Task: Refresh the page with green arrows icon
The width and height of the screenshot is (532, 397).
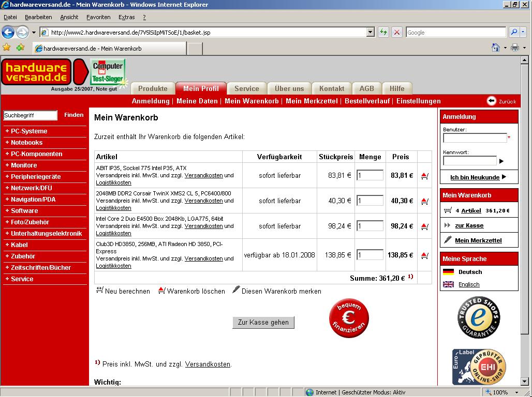Action: coord(383,32)
